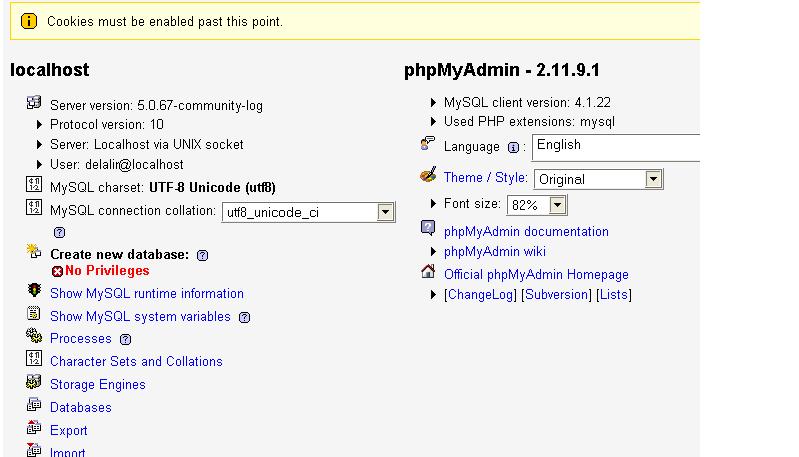Image resolution: width=799 pixels, height=457 pixels.
Task: Open the Storage Engines link
Action: tap(98, 385)
